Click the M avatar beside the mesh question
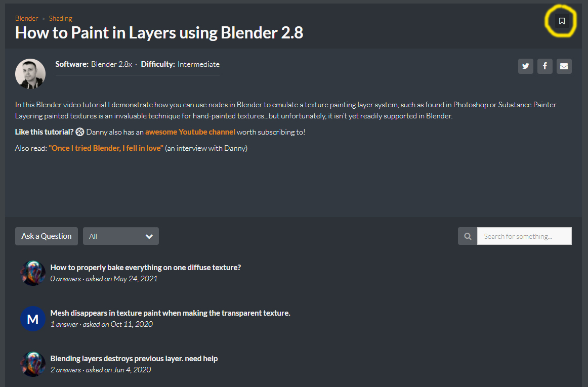Viewport: 588px width, 387px height. (32, 319)
